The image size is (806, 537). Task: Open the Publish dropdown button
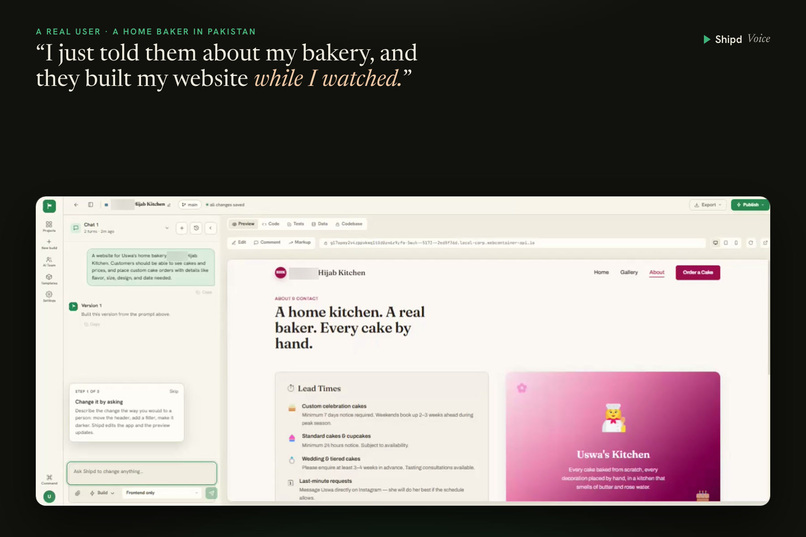(750, 205)
